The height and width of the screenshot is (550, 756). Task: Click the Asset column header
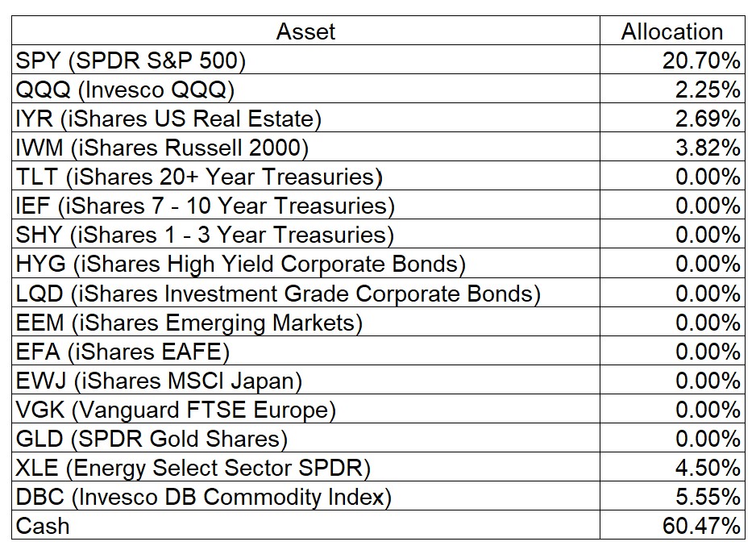pyautogui.click(x=305, y=31)
